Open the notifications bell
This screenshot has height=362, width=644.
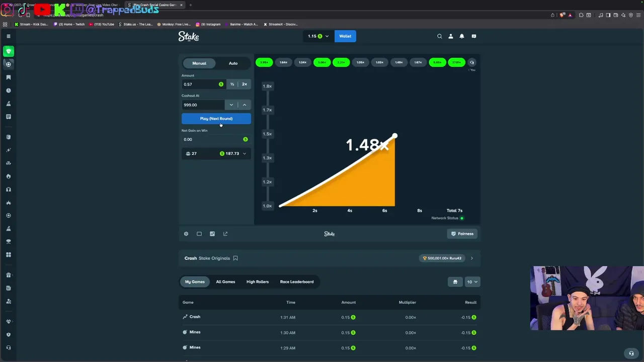[x=462, y=36]
